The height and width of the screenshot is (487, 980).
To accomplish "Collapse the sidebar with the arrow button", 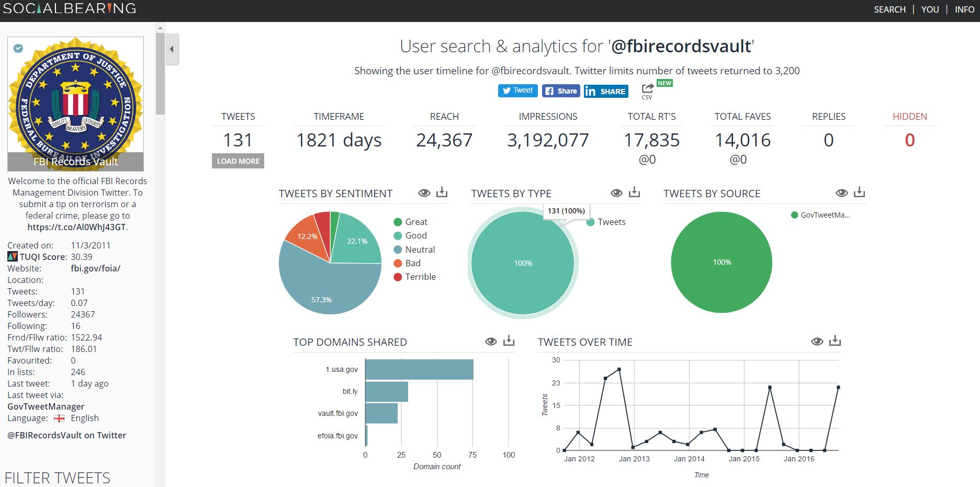I will click(172, 49).
